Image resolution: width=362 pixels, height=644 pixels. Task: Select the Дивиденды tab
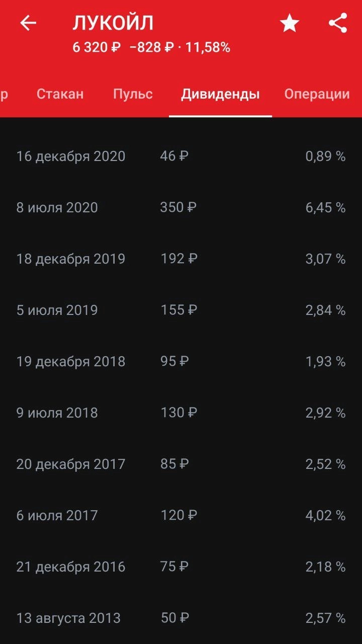pyautogui.click(x=220, y=94)
